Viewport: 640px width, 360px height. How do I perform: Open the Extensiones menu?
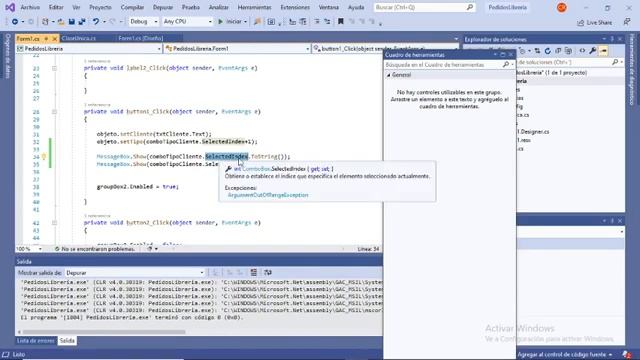(295, 7)
